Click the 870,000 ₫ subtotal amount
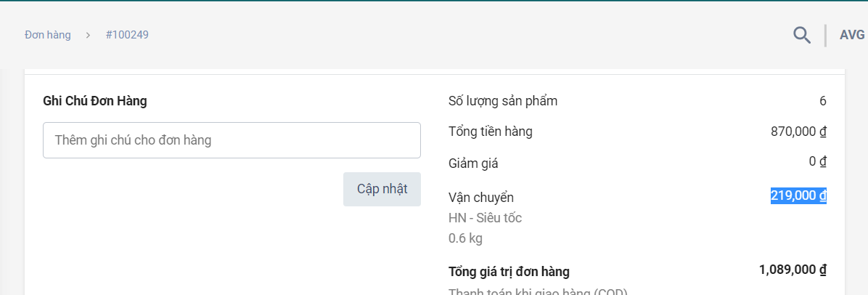This screenshot has width=868, height=295. [x=798, y=132]
